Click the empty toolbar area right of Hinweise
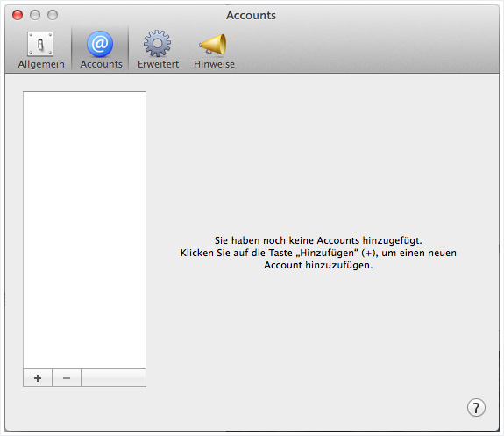Image resolution: width=504 pixels, height=436 pixels. pyautogui.click(x=366, y=48)
